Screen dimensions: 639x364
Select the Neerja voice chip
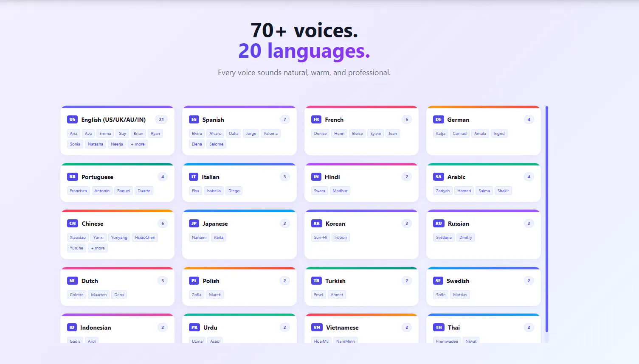coord(117,144)
